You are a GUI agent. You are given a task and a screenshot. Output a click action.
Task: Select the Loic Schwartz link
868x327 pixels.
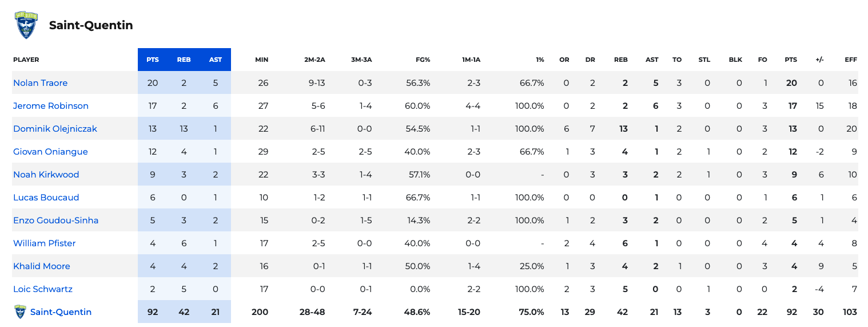pos(43,289)
